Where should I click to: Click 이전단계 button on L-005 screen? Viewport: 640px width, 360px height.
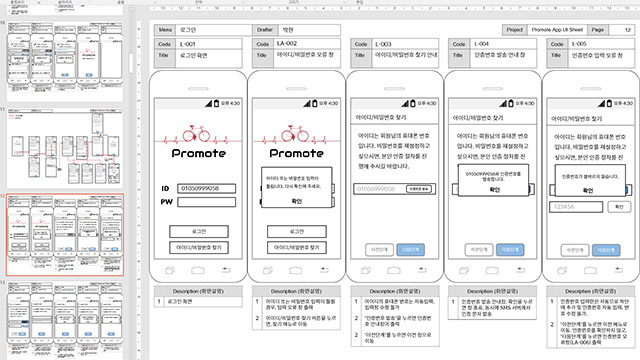(575, 250)
